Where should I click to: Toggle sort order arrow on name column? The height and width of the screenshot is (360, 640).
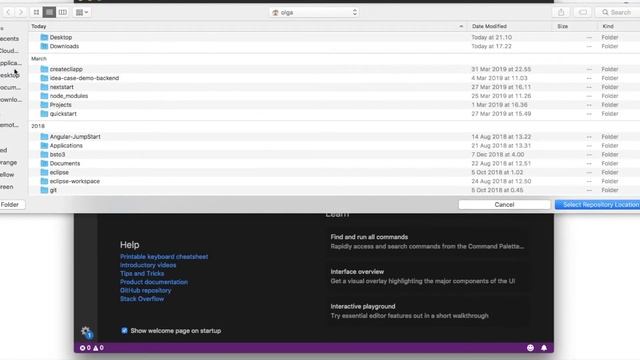click(x=461, y=26)
